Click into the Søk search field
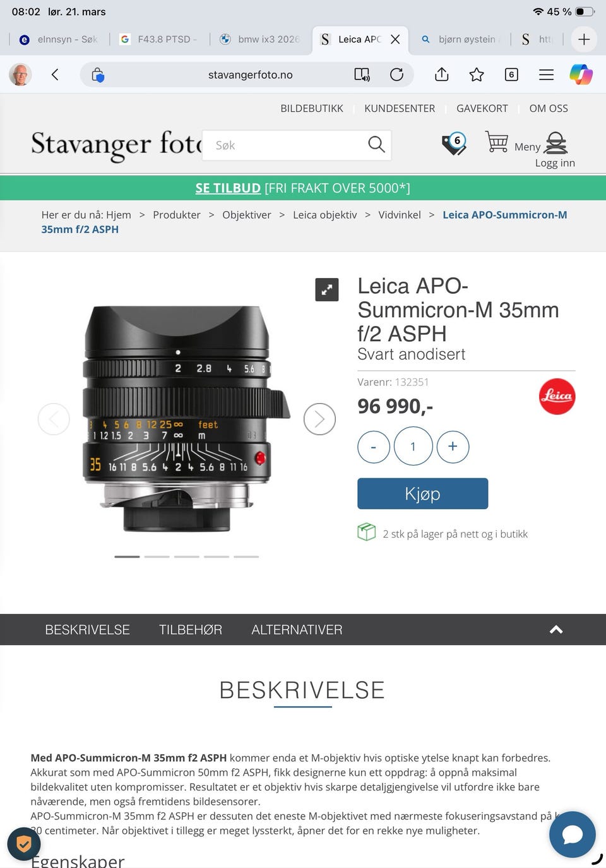This screenshot has width=606, height=868. (297, 145)
